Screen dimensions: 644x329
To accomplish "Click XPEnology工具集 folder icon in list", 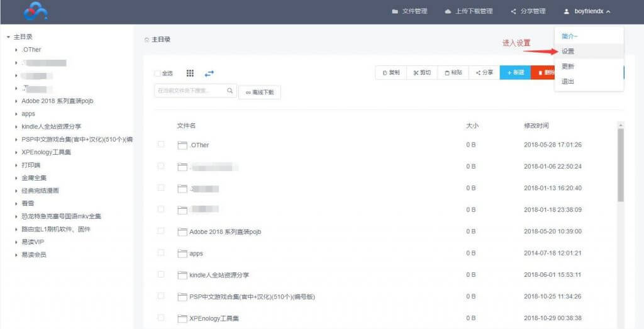I will (x=182, y=318).
